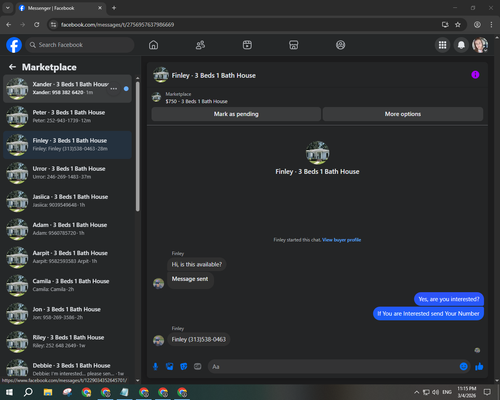Open View buyer profile link

click(x=342, y=240)
